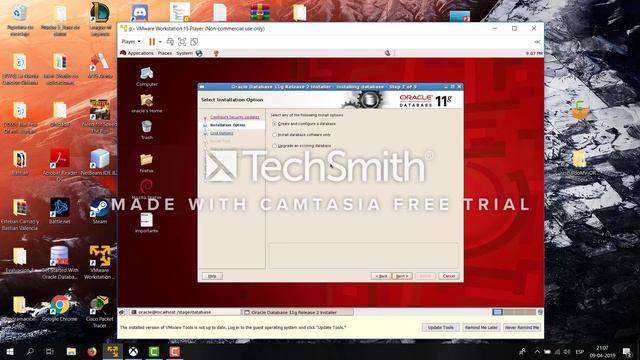
Task: Click the Back button in Oracle installer
Action: click(381, 276)
